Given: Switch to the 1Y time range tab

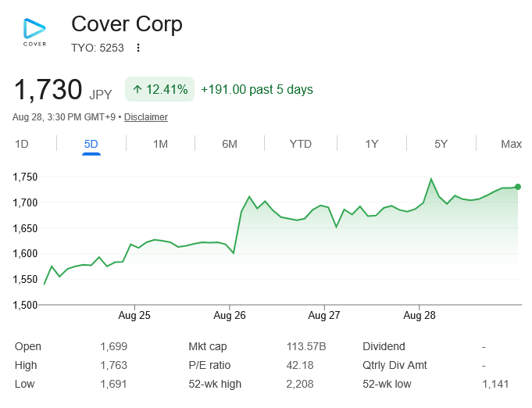Looking at the screenshot, I should [x=372, y=145].
